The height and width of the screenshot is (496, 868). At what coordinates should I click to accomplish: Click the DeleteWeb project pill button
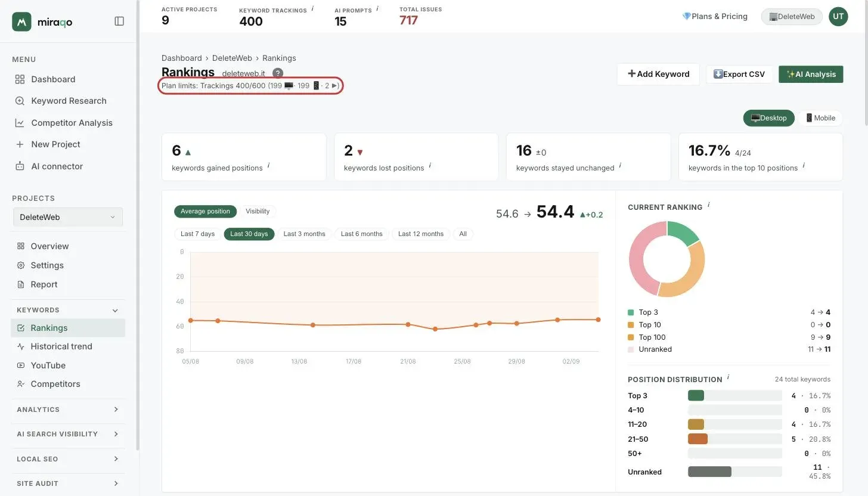pyautogui.click(x=792, y=17)
